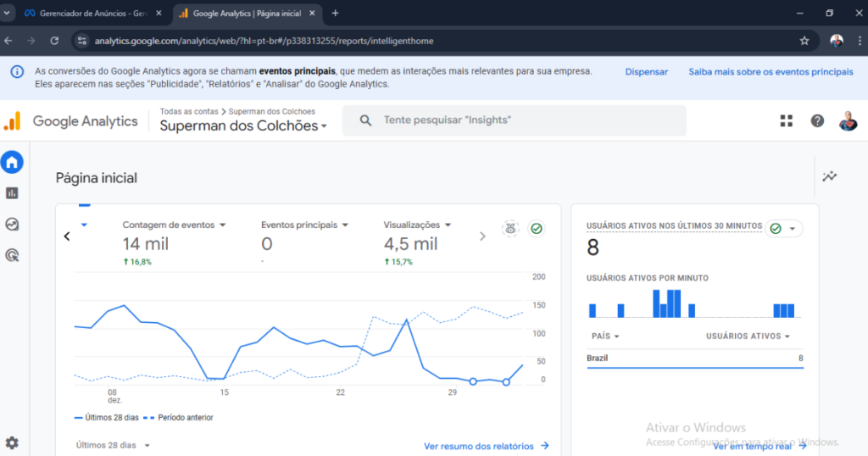The height and width of the screenshot is (456, 868).
Task: Click Todas as contas breadcrumb
Action: [x=189, y=111]
